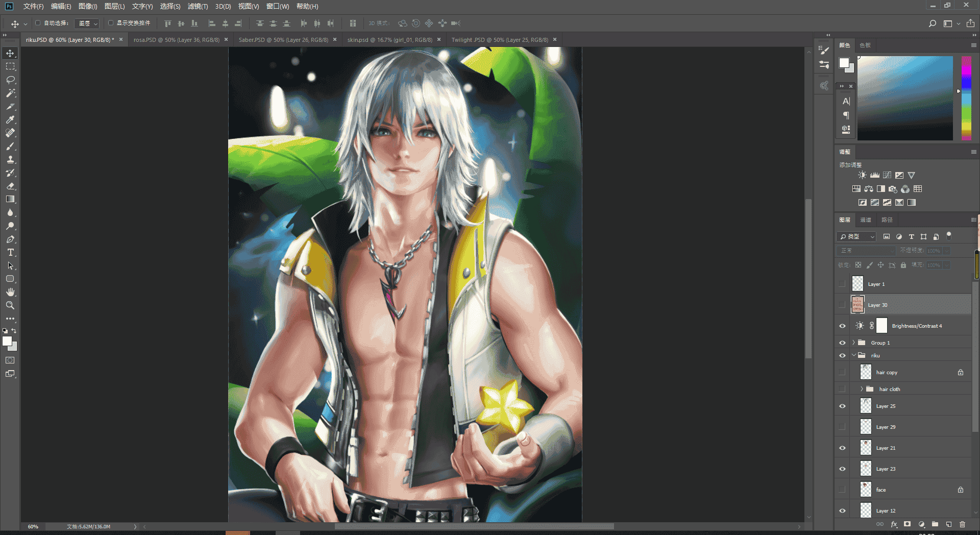The width and height of the screenshot is (980, 535).
Task: Select the Horizontal Type tool
Action: (10, 253)
